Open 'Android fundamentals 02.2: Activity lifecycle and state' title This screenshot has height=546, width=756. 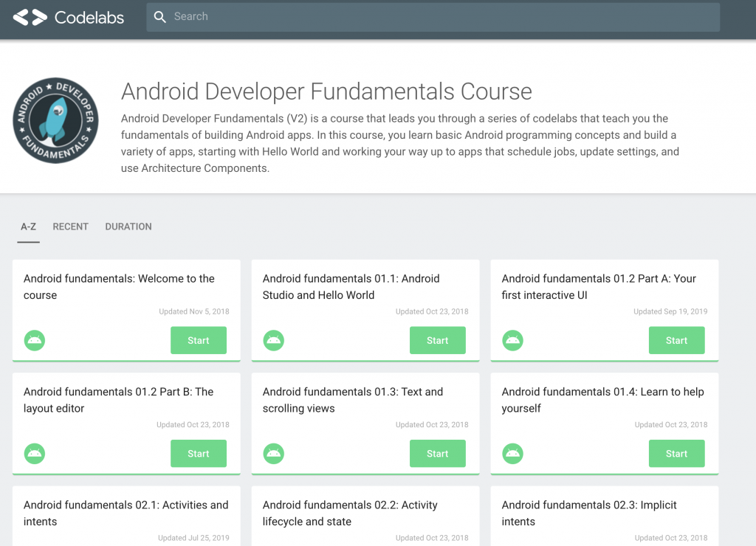350,514
